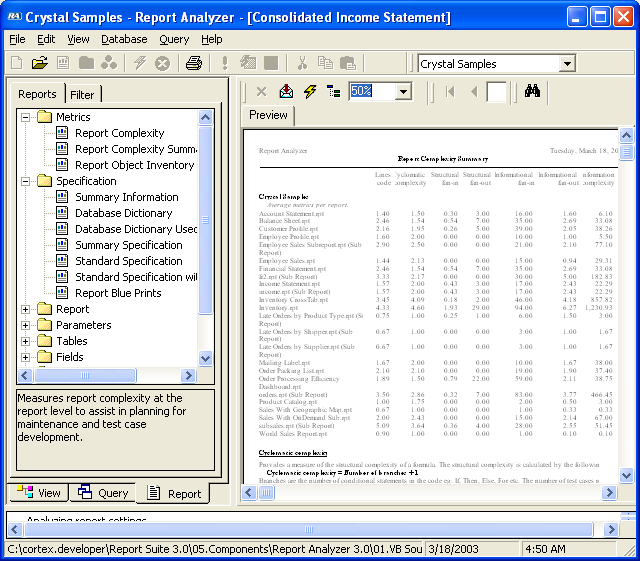Click the time 4:50 AM in status bar
Screen dimensions: 640x561
point(546,549)
